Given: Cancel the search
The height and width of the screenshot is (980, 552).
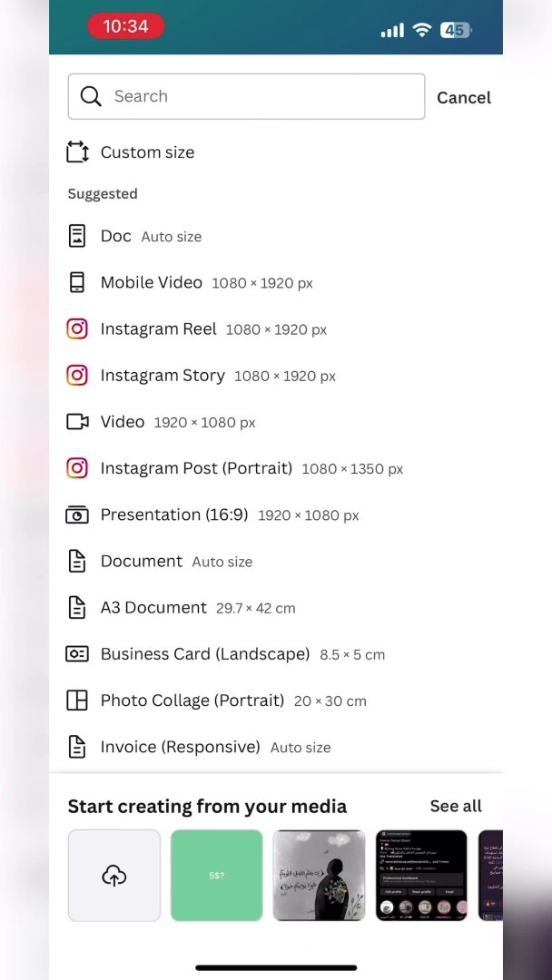Looking at the screenshot, I should [463, 97].
